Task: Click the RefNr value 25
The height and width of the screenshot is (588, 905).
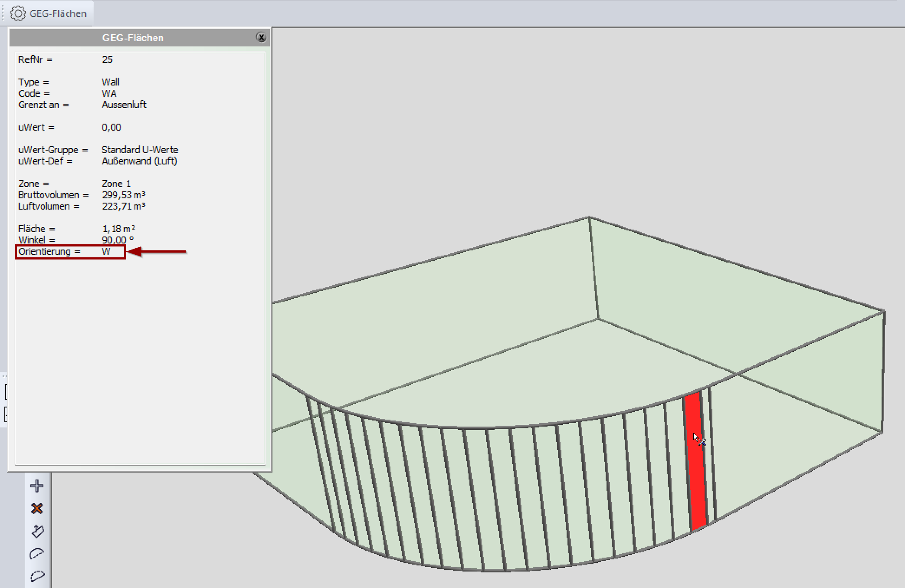Action: point(107,59)
